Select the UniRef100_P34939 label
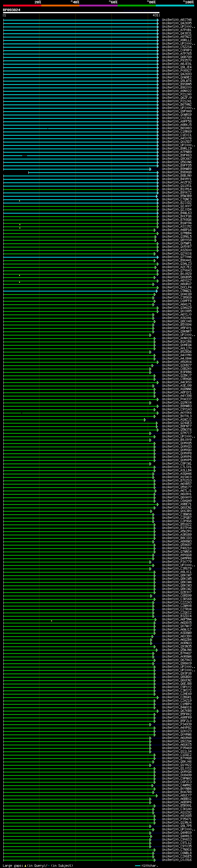197x868 pixels. point(177,725)
